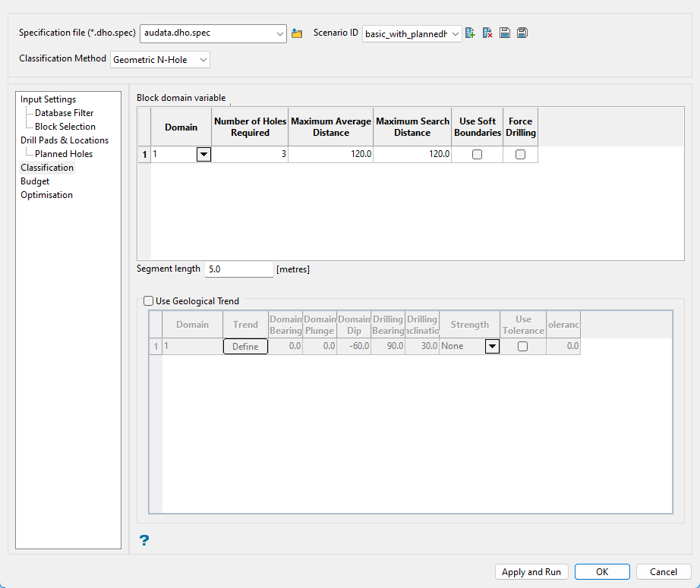Select Database Filter in the settings tree
The height and width of the screenshot is (588, 700).
click(x=65, y=113)
